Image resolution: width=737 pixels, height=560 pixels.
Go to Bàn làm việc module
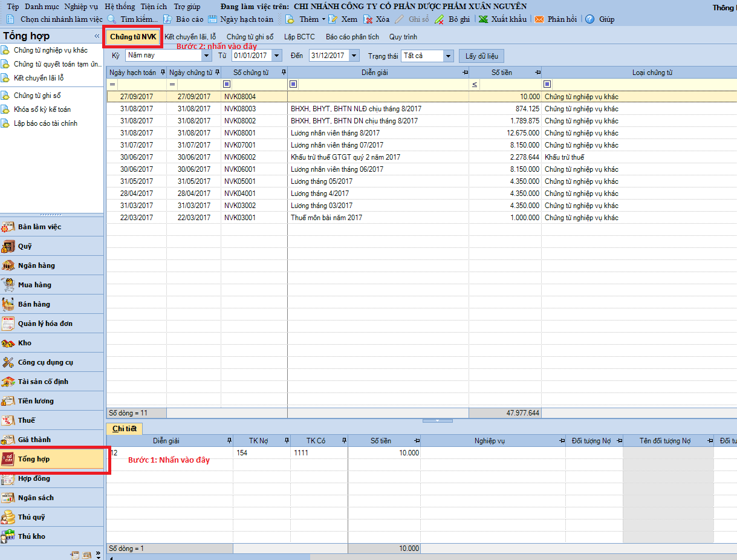[x=52, y=227]
